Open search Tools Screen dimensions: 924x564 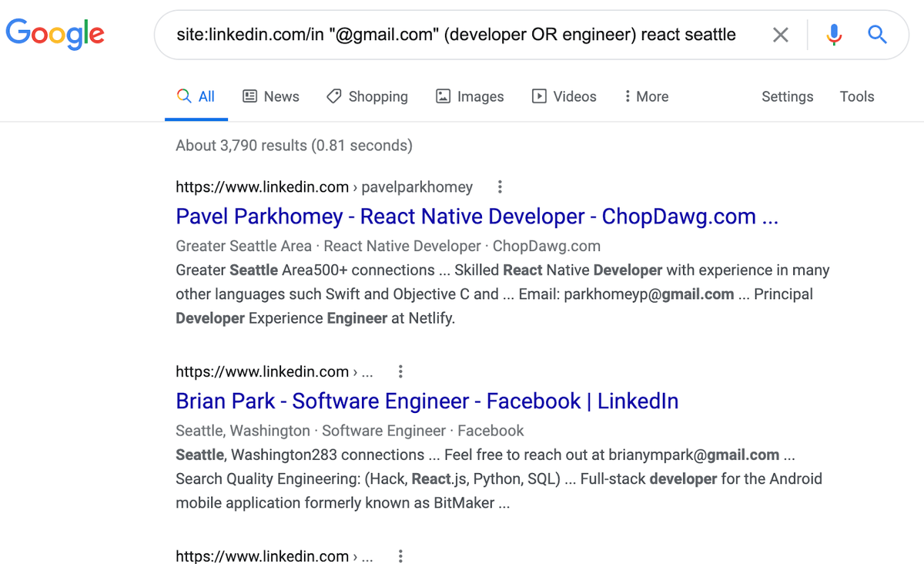coord(857,96)
